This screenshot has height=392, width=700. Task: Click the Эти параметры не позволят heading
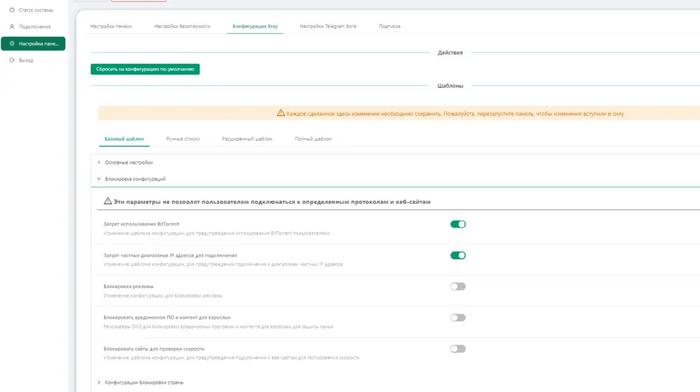(x=272, y=202)
